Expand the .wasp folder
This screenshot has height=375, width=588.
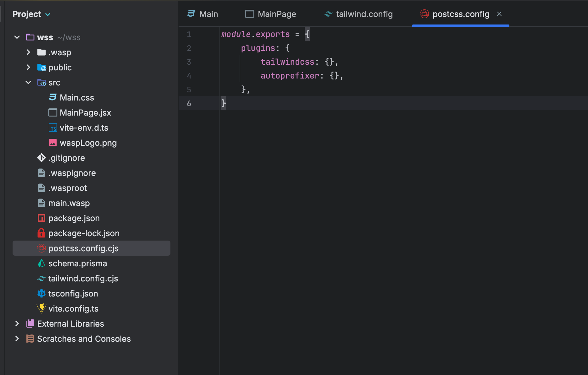tap(28, 52)
